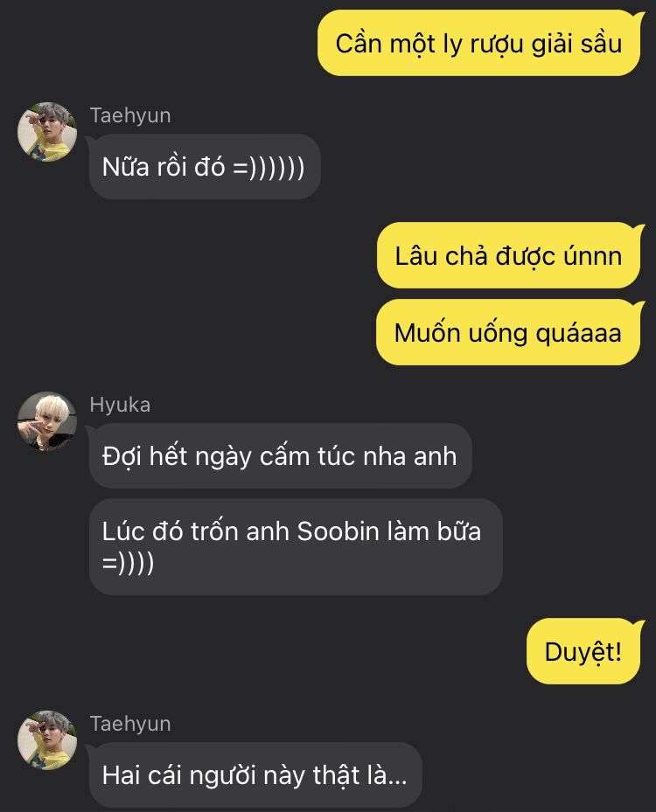Select 'Hai cái người này thật là...' message
The height and width of the screenshot is (812, 656).
coord(255,774)
